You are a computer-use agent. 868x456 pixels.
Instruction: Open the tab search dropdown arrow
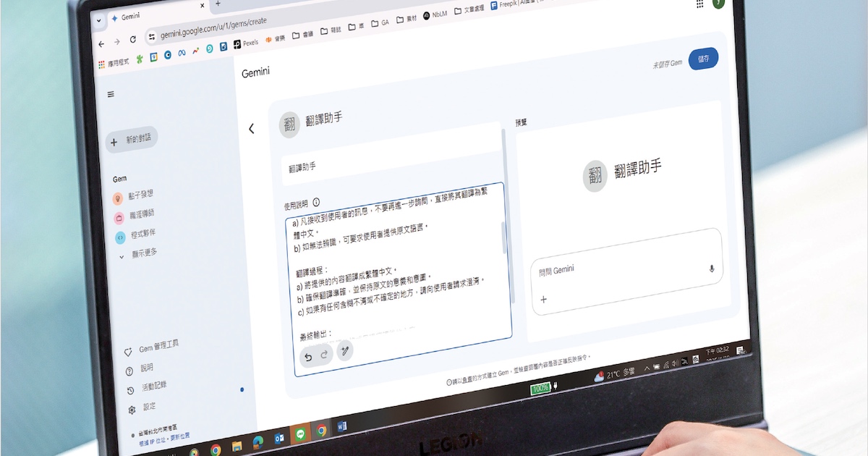[x=99, y=20]
